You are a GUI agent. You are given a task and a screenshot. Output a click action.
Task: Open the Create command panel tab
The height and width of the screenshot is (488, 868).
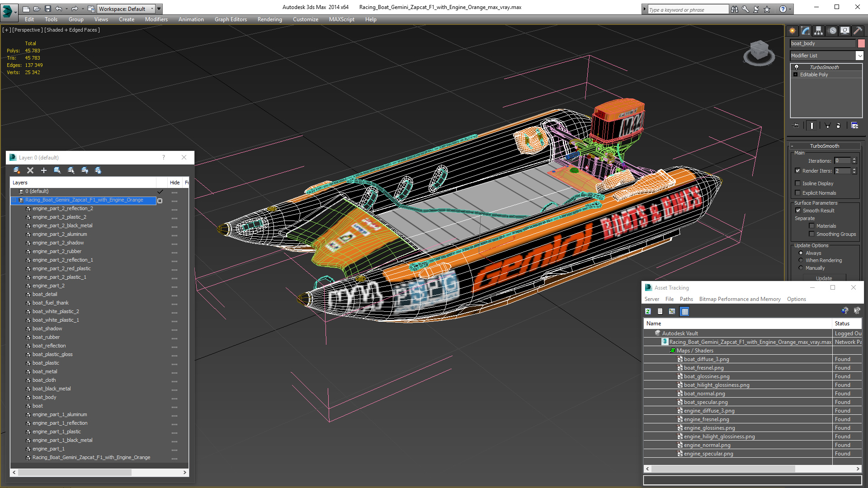[792, 31]
